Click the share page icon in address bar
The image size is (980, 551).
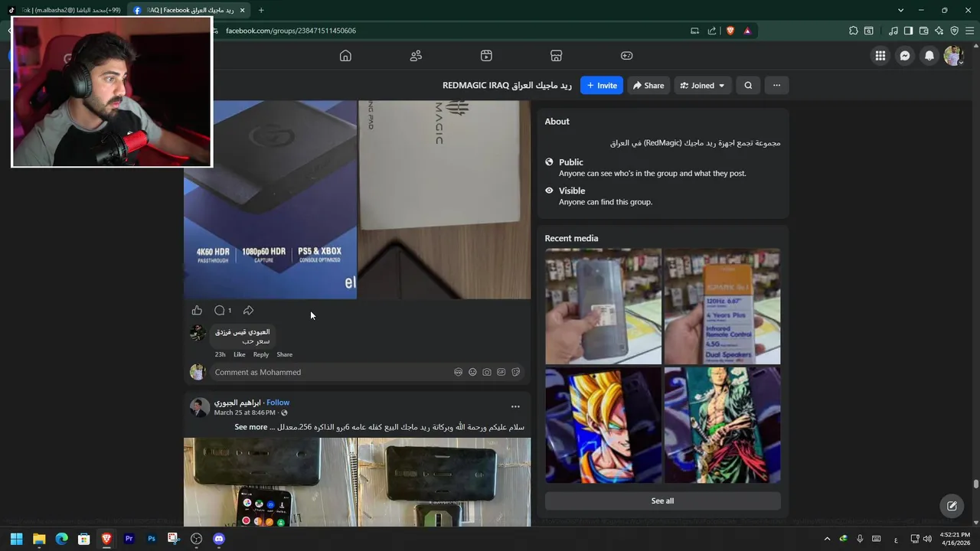tap(712, 31)
